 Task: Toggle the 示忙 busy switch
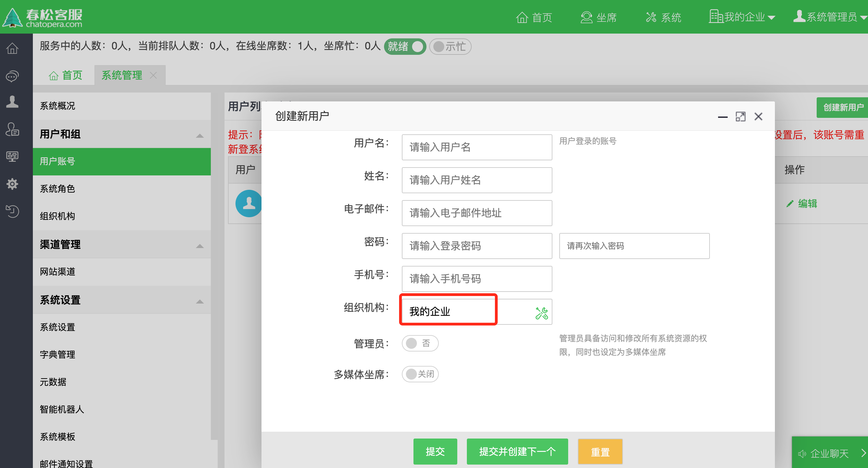pyautogui.click(x=450, y=47)
